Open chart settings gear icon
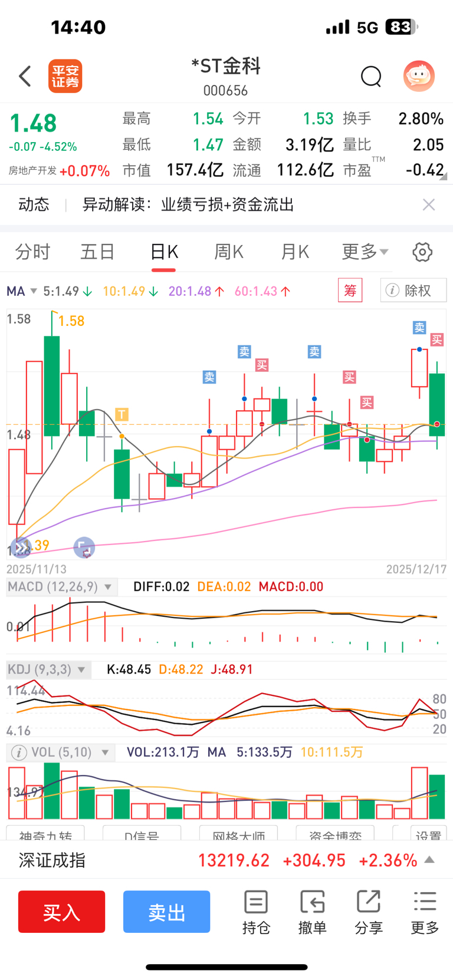 pyautogui.click(x=422, y=252)
